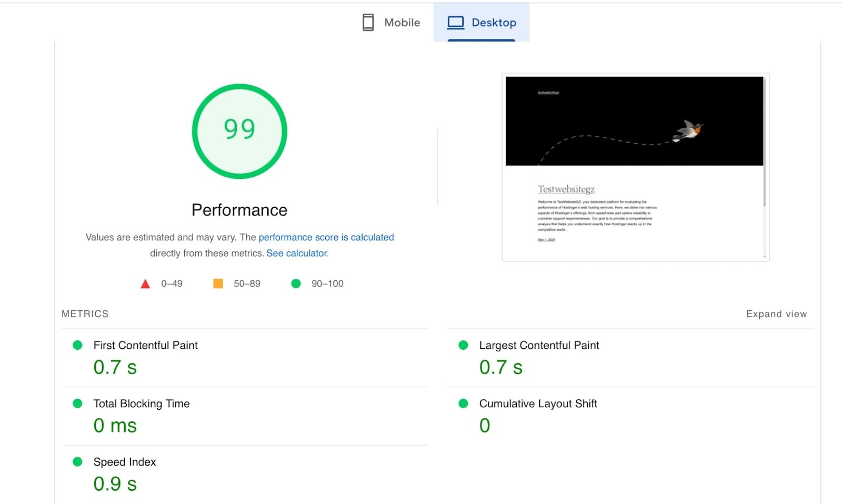Click the orange square 50–89 legend icon
842x504 pixels.
click(x=218, y=284)
